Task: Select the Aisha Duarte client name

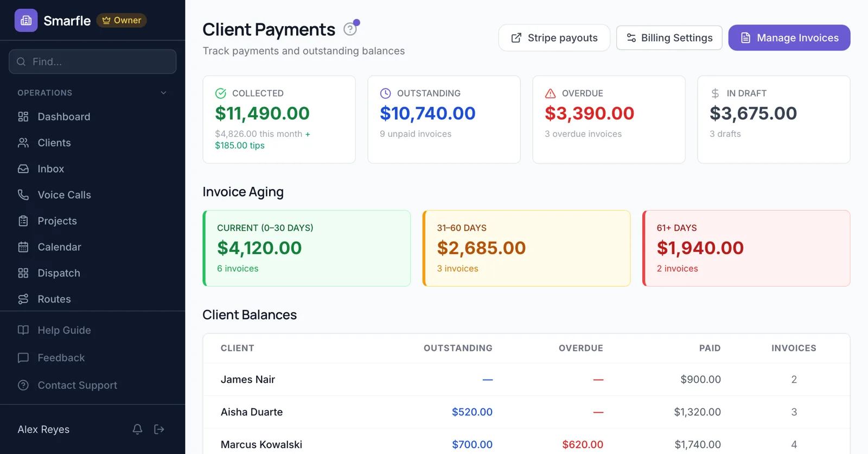Action: point(252,412)
